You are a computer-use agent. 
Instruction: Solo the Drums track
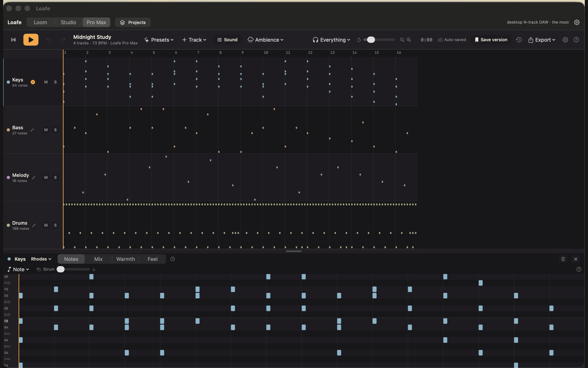[55, 225]
